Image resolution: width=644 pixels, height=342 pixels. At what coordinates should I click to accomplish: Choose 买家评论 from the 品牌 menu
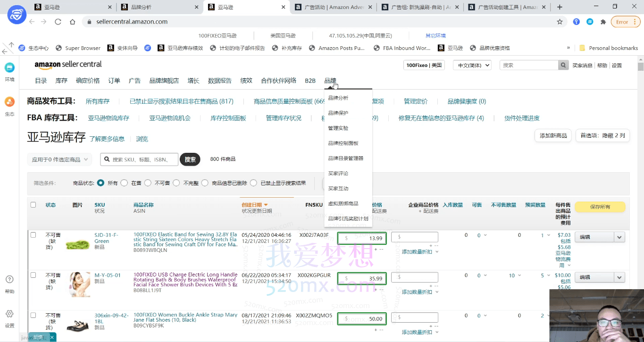click(338, 174)
